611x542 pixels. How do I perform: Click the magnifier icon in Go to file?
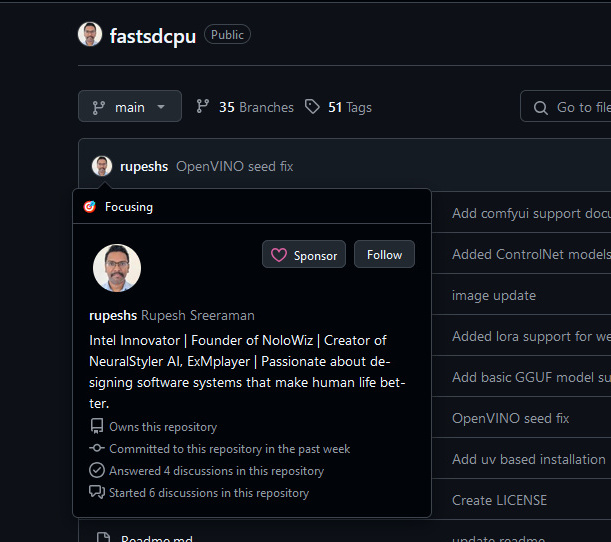pyautogui.click(x=540, y=108)
